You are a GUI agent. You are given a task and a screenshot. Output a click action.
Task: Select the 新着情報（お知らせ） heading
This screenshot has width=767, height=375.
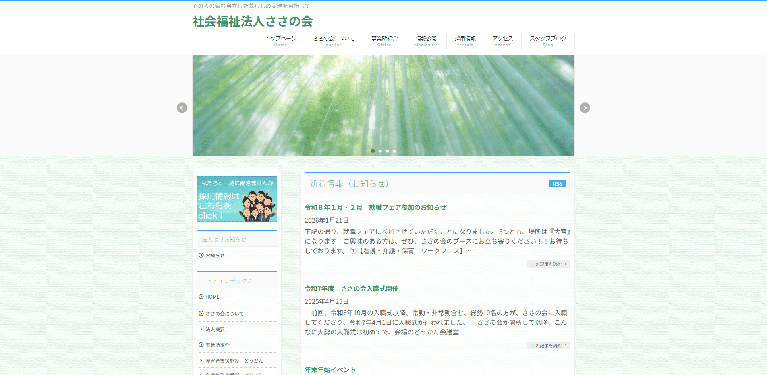pos(349,184)
